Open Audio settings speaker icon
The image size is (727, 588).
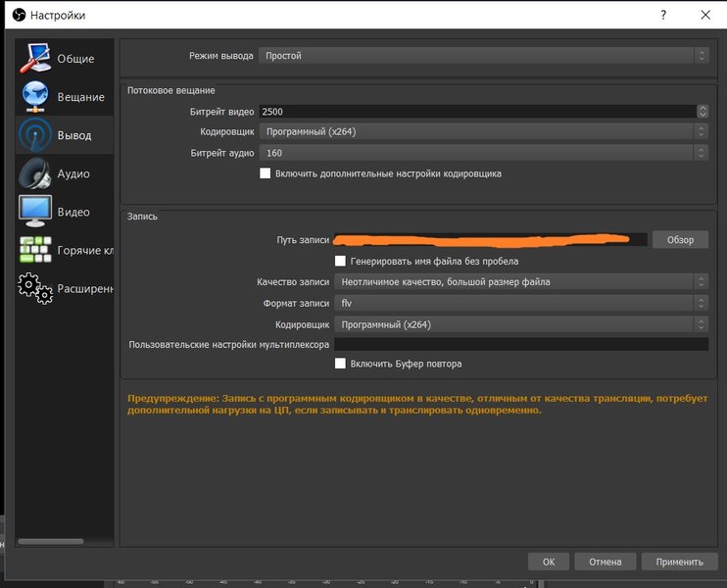(35, 173)
